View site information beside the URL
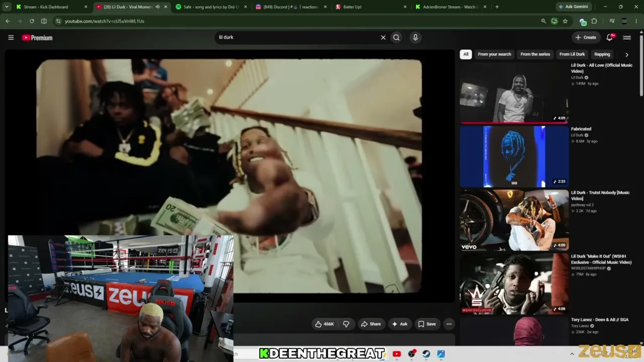The image size is (644, 362). (x=58, y=21)
